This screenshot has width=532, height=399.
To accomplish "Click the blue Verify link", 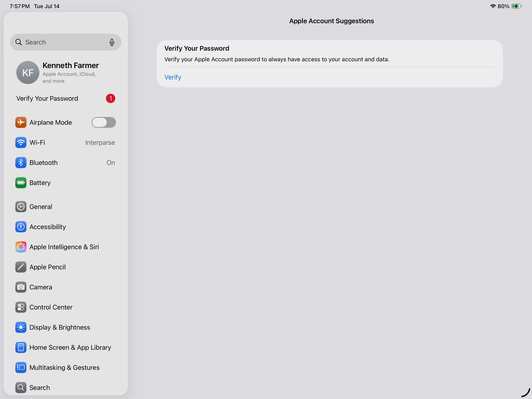I will [173, 77].
